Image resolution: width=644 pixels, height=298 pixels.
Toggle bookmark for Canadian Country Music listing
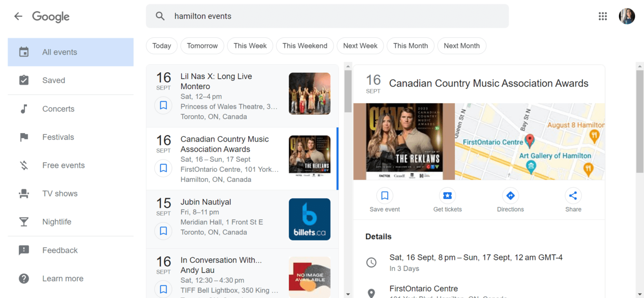pos(163,168)
